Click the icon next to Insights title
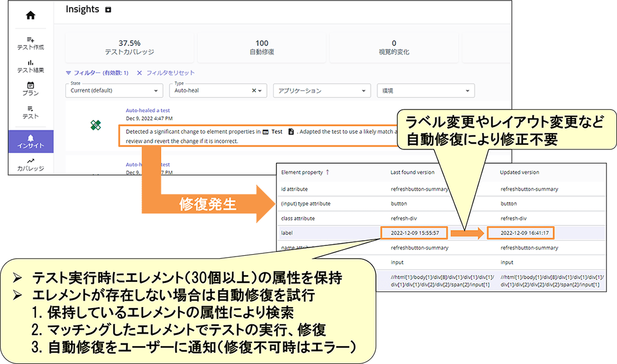This screenshot has height=364, width=617. (x=108, y=10)
